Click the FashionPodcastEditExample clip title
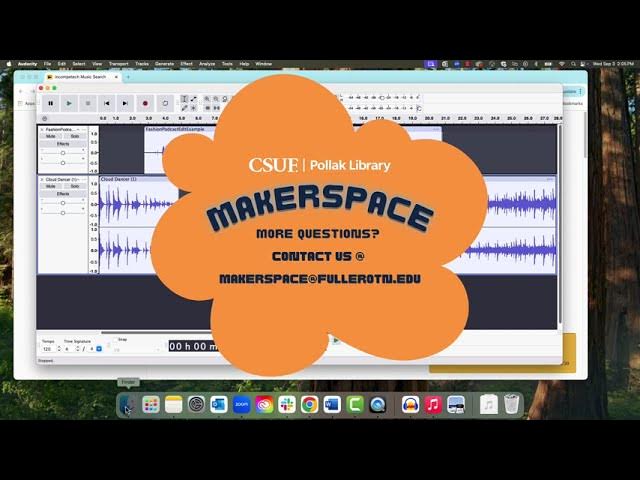 coord(175,129)
